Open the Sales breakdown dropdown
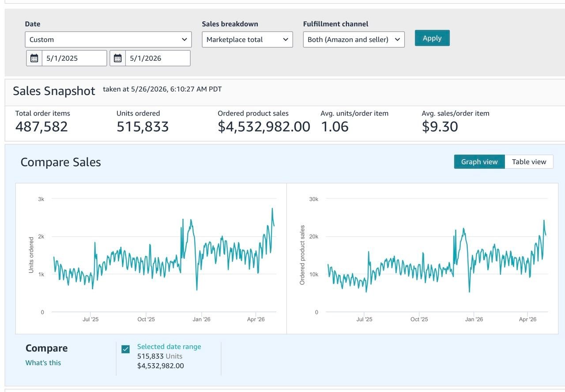The height and width of the screenshot is (392, 565). 247,39
